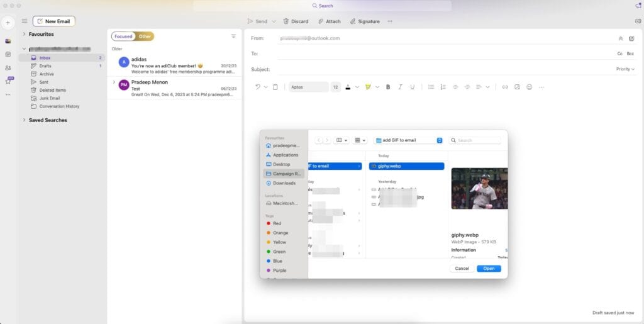
Task: Open the Drafts folder
Action: [x=62, y=65]
